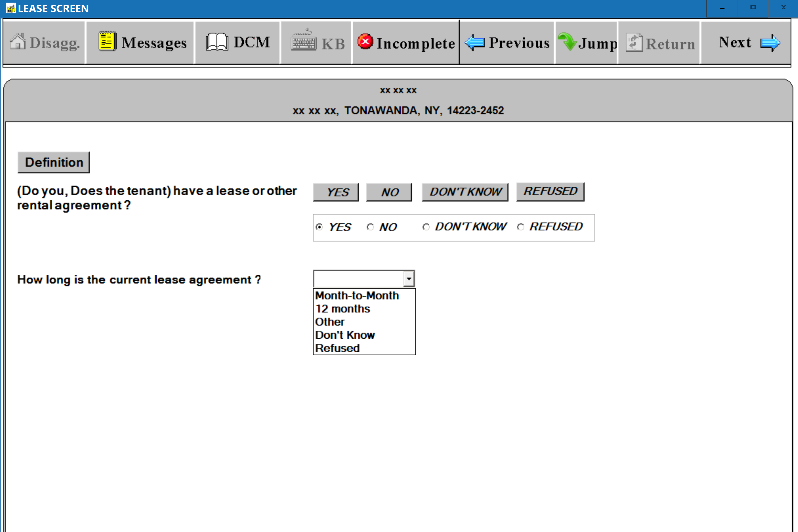The height and width of the screenshot is (532, 798).
Task: Click the Return page icon
Action: coord(634,42)
